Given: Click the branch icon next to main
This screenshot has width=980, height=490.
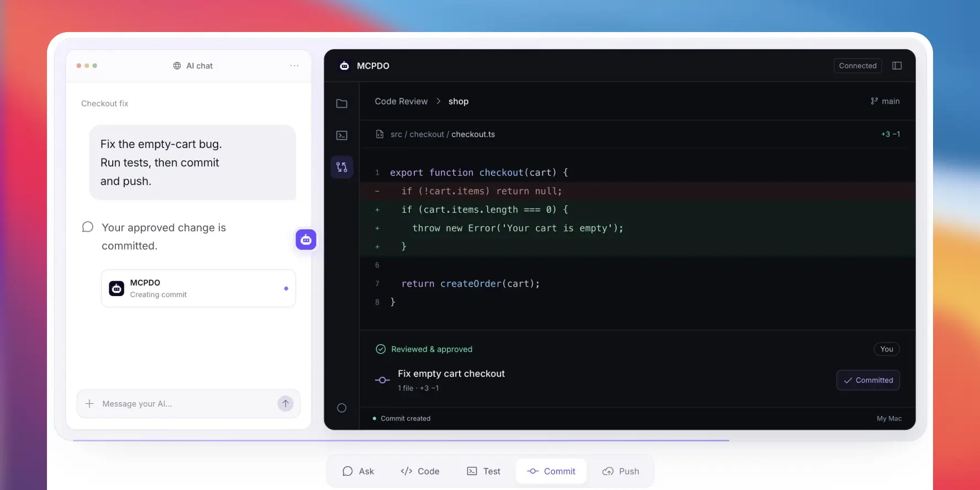Looking at the screenshot, I should coord(874,101).
